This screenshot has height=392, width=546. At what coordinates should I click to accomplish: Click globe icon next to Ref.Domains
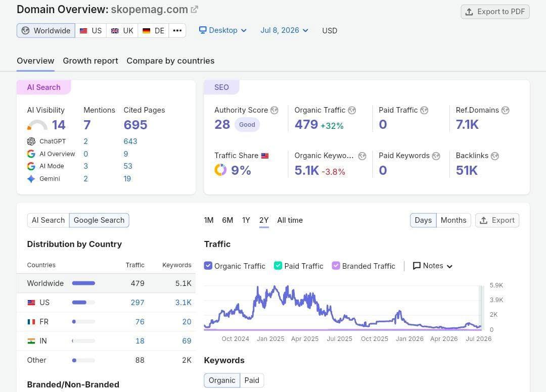click(x=505, y=110)
